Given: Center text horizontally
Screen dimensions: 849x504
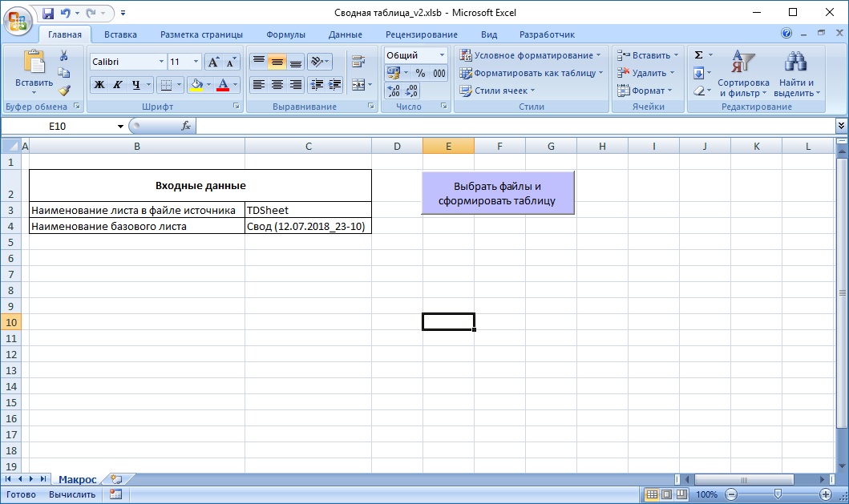Looking at the screenshot, I should click(x=277, y=84).
